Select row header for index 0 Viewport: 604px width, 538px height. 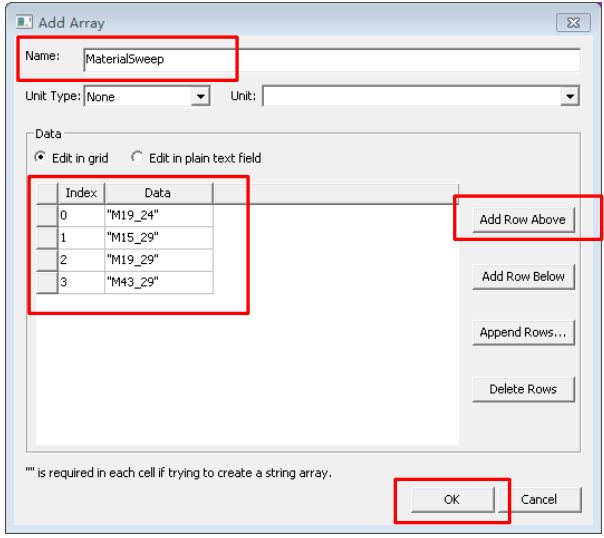pyautogui.click(x=47, y=215)
